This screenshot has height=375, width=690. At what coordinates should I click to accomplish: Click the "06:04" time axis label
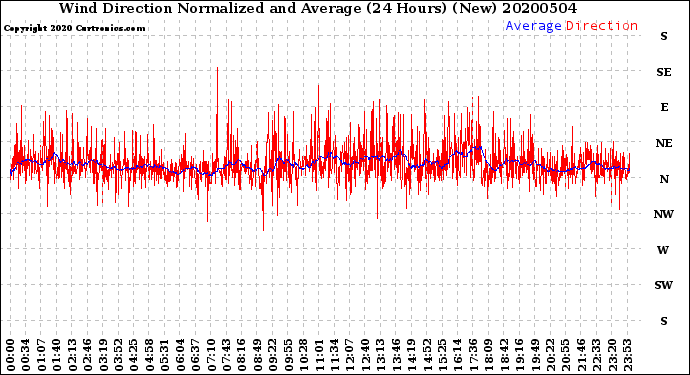pos(180,355)
